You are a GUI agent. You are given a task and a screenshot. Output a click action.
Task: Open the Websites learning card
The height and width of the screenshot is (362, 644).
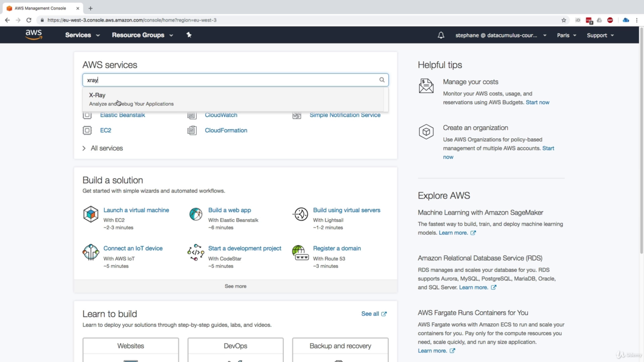[131, 350]
